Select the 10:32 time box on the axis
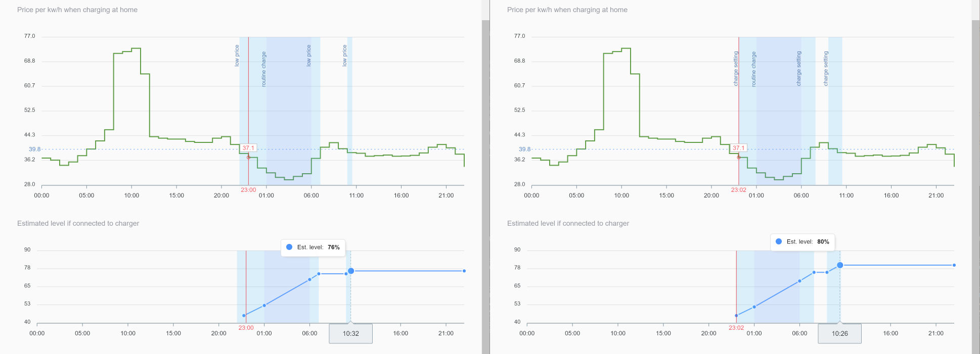This screenshot has height=354, width=980. point(351,334)
